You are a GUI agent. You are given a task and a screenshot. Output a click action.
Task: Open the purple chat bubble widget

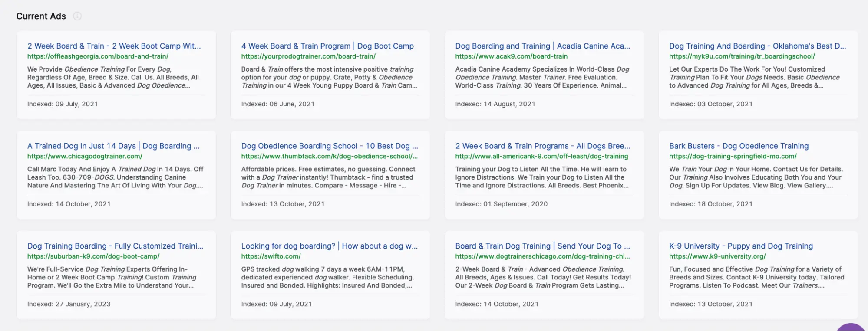coord(852,328)
